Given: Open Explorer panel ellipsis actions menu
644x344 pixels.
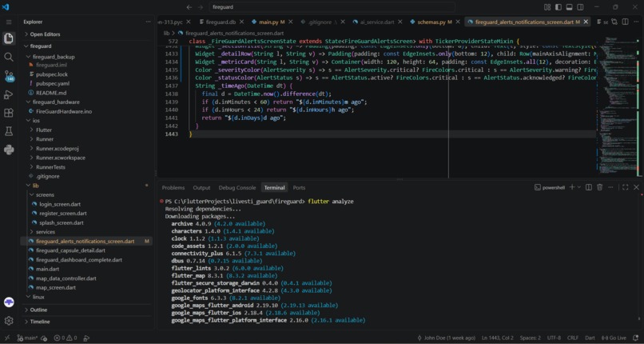Looking at the screenshot, I should (x=148, y=22).
